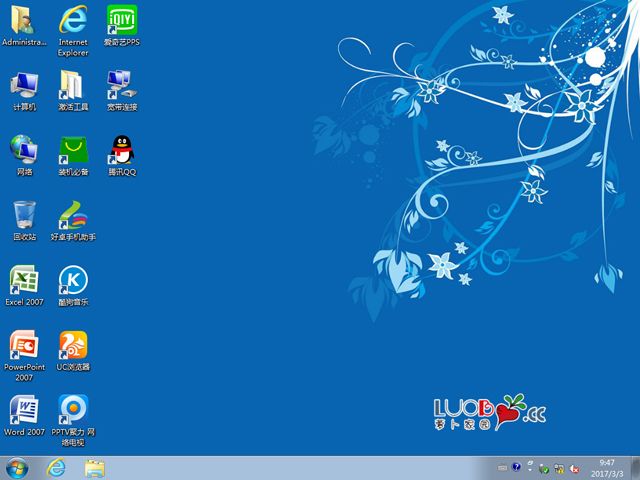The height and width of the screenshot is (480, 640).
Task: Click the 计算机 computer icon
Action: point(24,85)
